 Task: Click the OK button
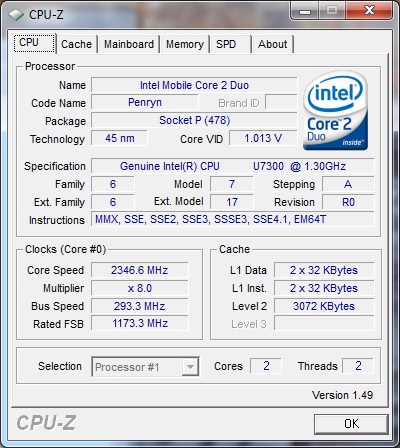tap(351, 424)
